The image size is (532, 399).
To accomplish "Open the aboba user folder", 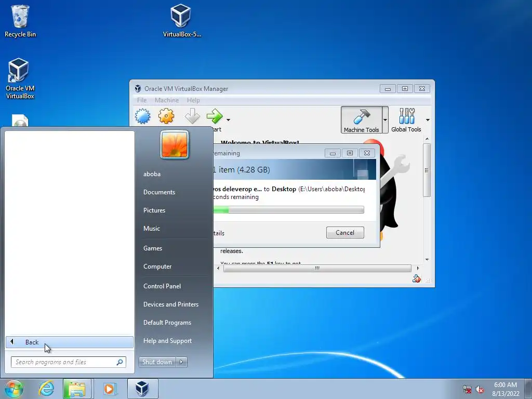I will point(152,174).
